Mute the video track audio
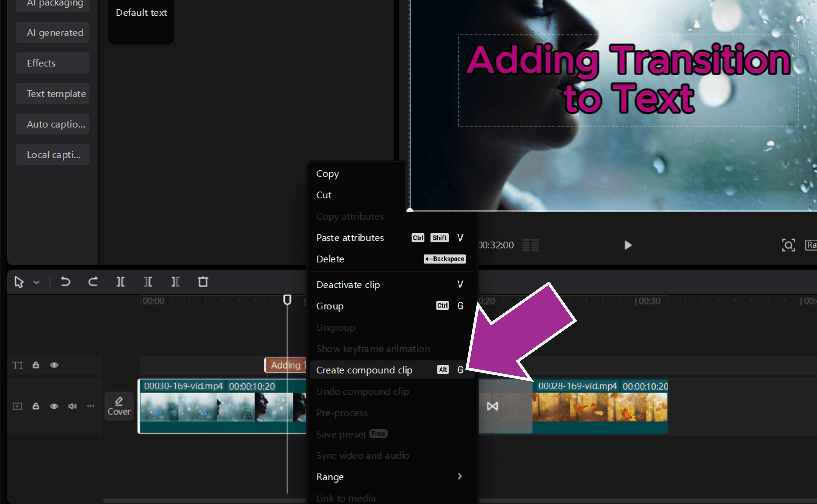817x504 pixels. [x=72, y=406]
